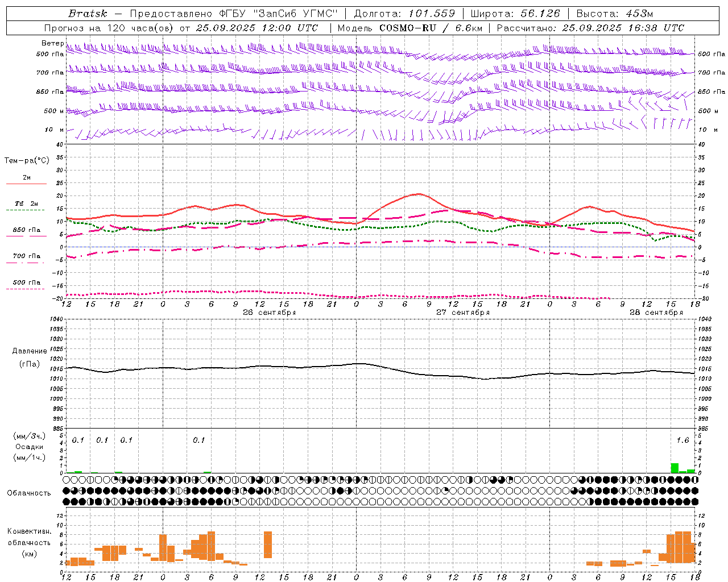Click the 'Облачность' cloud cover label
Image resolution: width=728 pixels, height=582 pixels.
(x=29, y=493)
